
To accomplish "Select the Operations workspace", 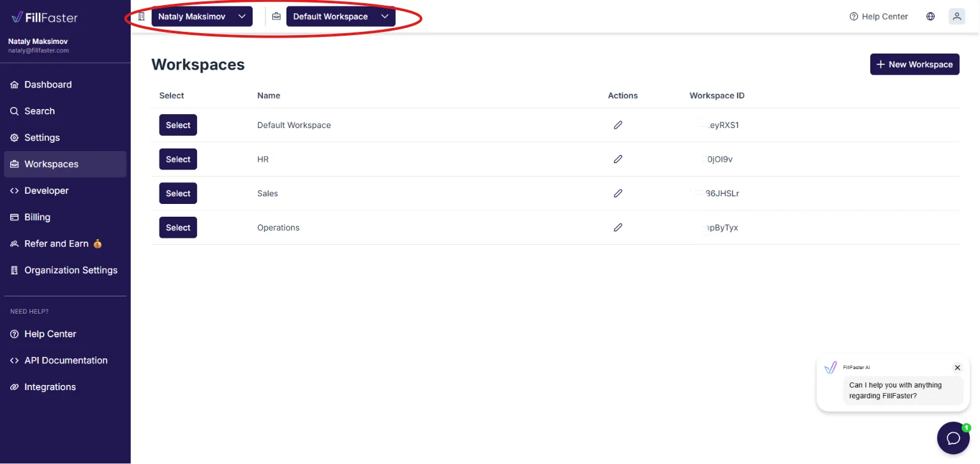I will coord(178,228).
